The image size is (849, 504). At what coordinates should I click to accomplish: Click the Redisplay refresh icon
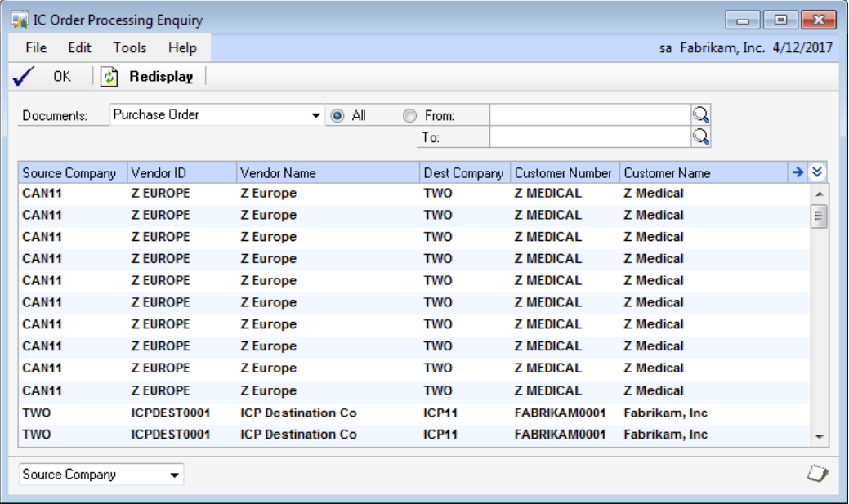click(109, 77)
